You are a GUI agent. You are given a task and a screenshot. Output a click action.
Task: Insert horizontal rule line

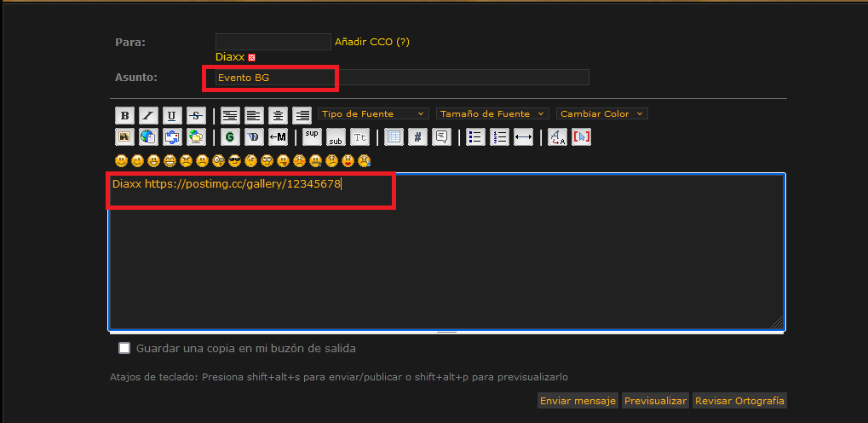(523, 136)
